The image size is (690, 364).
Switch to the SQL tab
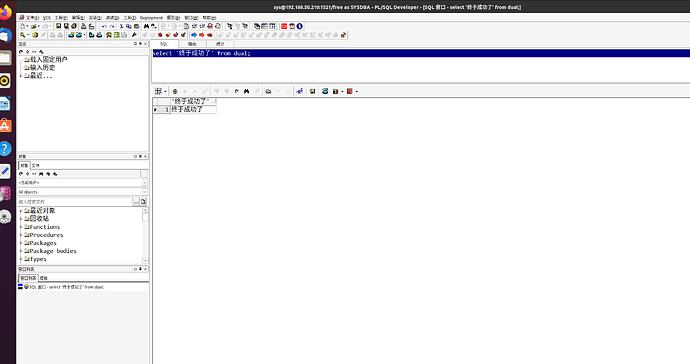[x=164, y=44]
